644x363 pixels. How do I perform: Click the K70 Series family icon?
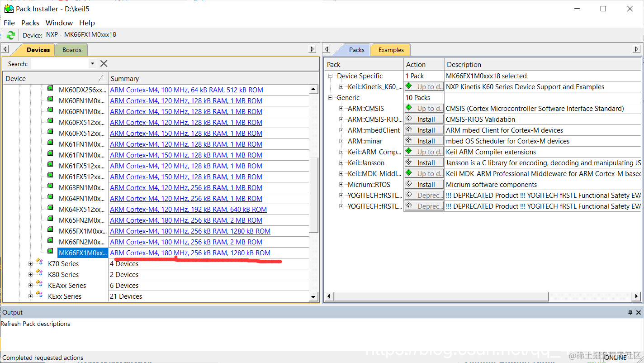click(39, 263)
